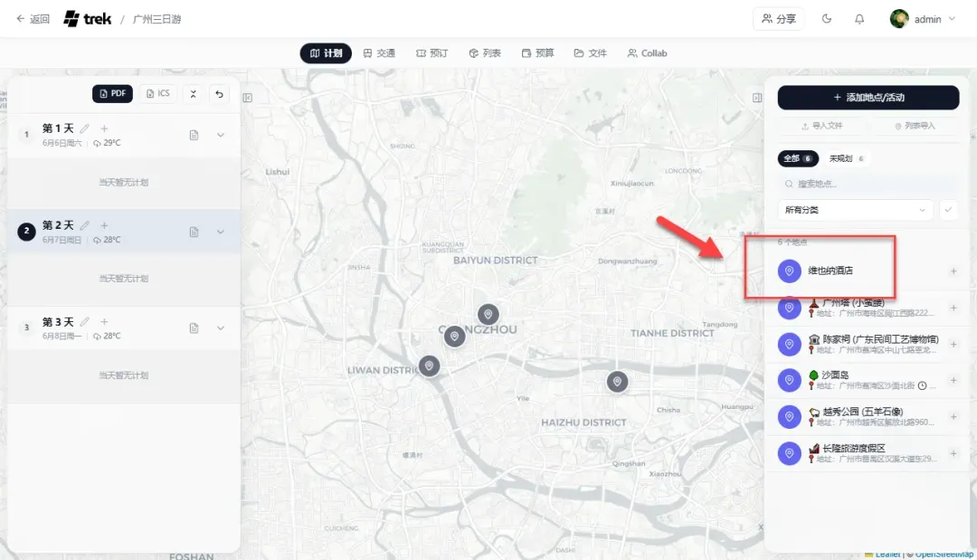The image size is (977, 560).
Task: Click 添加地点/活动 button
Action: click(x=868, y=97)
